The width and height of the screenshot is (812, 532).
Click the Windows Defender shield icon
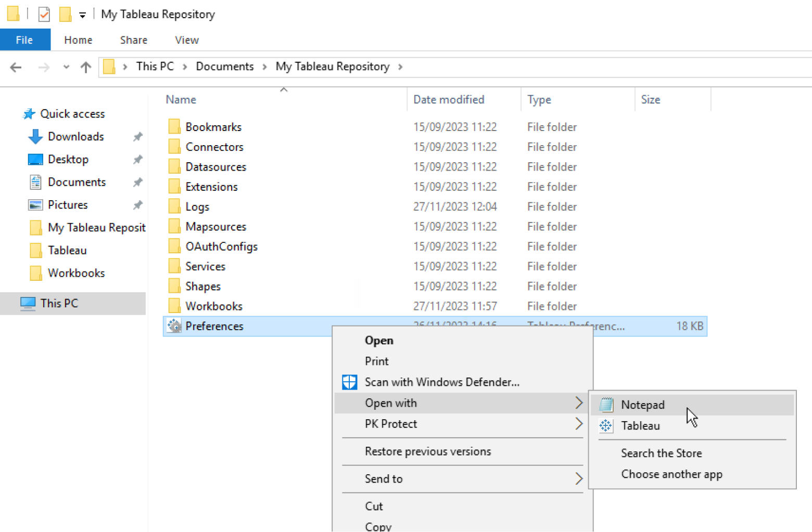tap(349, 382)
